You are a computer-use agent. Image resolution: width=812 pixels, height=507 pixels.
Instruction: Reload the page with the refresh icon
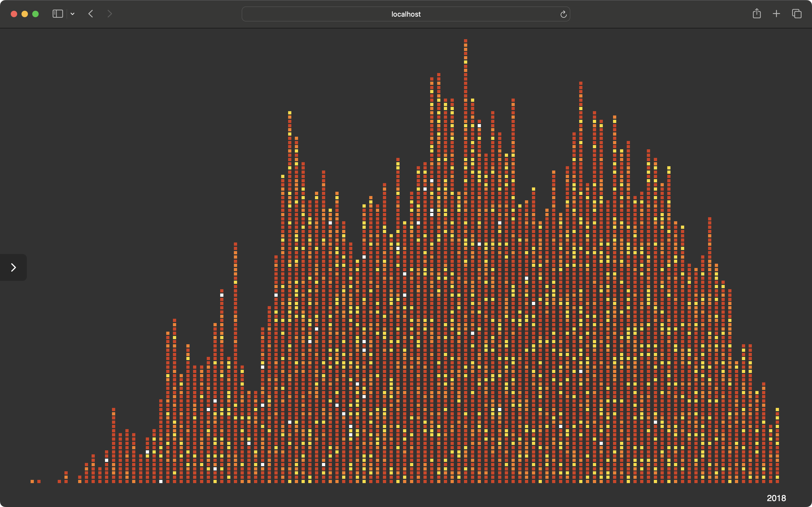point(563,14)
